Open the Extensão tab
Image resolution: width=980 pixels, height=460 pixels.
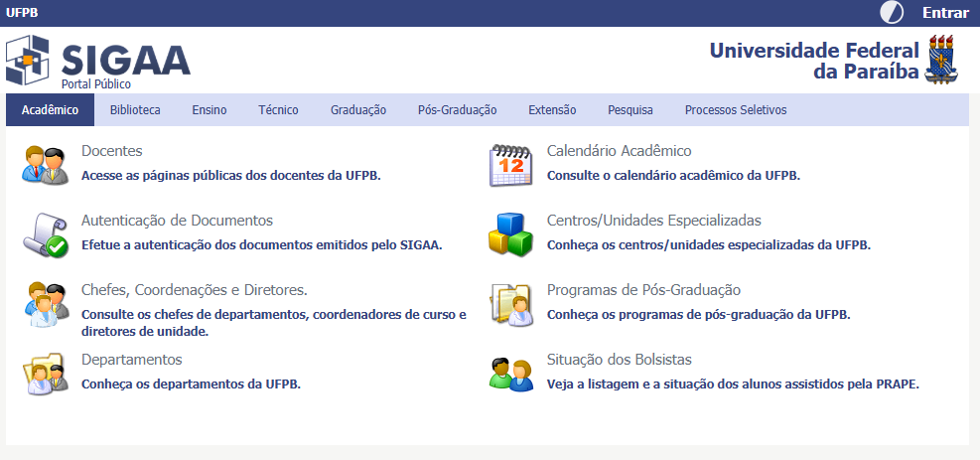(x=552, y=110)
